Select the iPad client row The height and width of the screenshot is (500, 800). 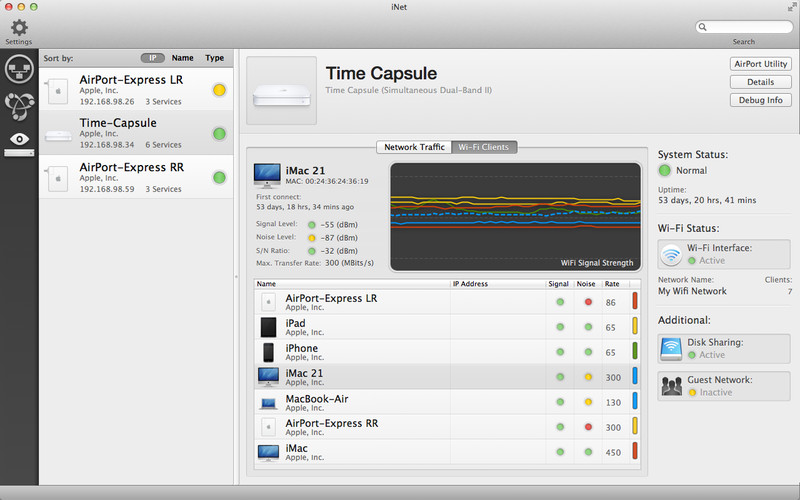pos(447,327)
